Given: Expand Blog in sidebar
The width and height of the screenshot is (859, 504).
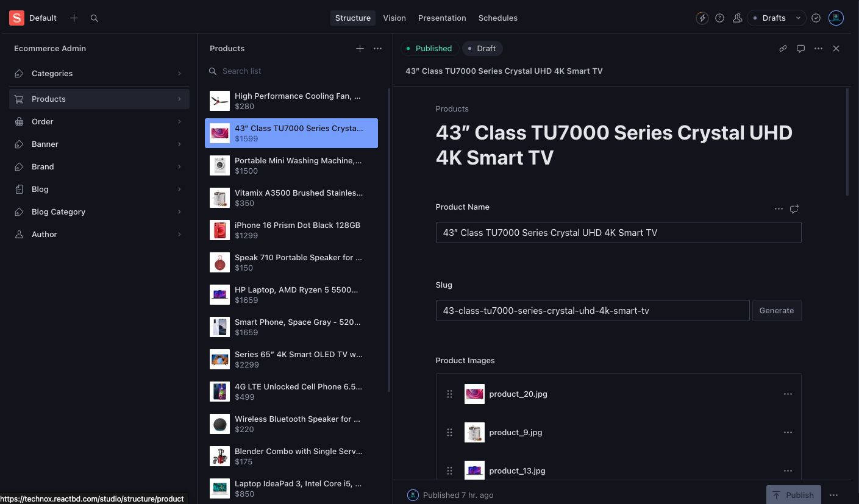Looking at the screenshot, I should 99,189.
